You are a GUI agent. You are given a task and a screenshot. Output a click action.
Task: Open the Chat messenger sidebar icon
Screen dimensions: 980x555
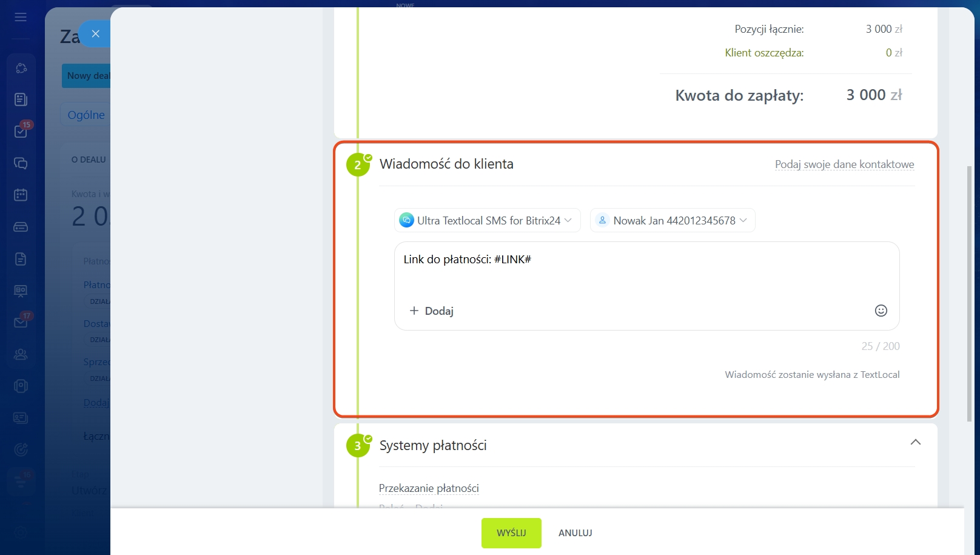pyautogui.click(x=21, y=163)
